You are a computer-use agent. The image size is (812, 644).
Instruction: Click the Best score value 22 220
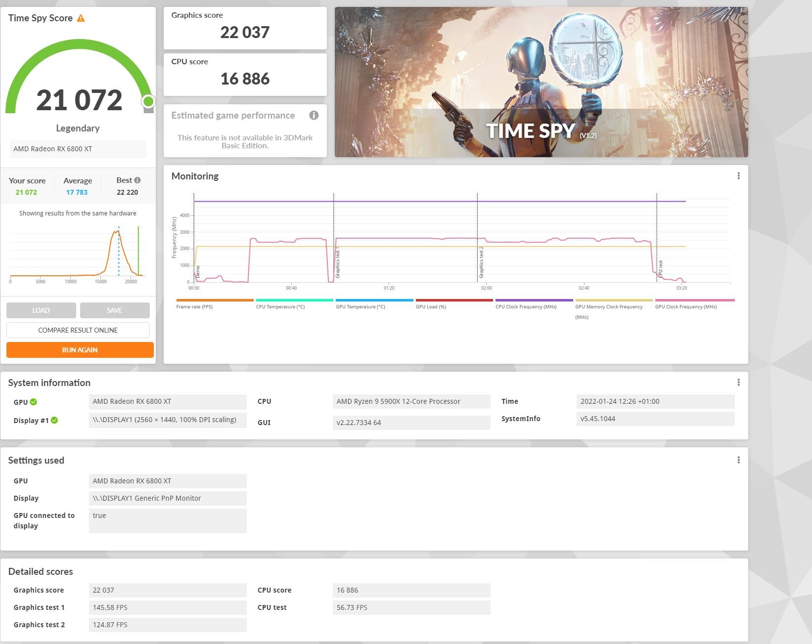point(127,192)
